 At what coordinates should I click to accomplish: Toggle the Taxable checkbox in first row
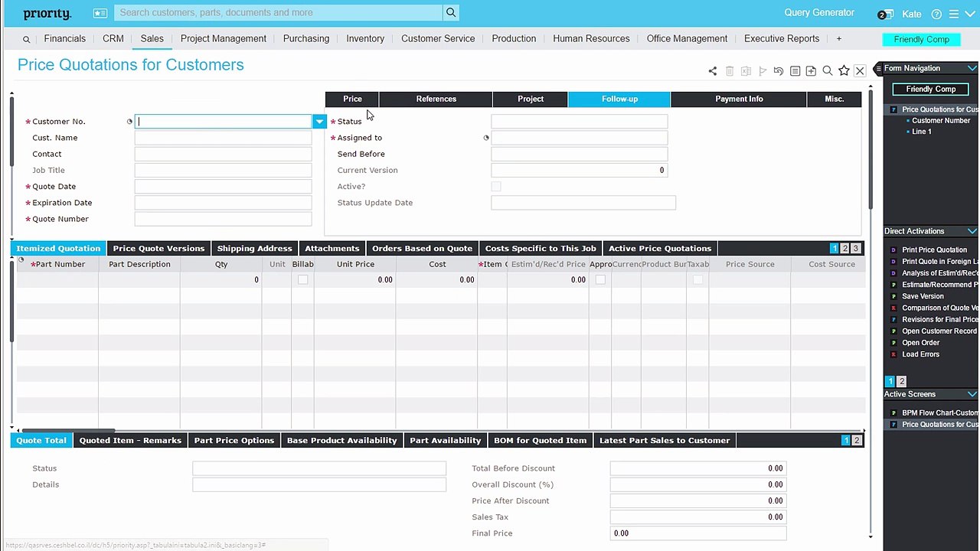(x=697, y=280)
